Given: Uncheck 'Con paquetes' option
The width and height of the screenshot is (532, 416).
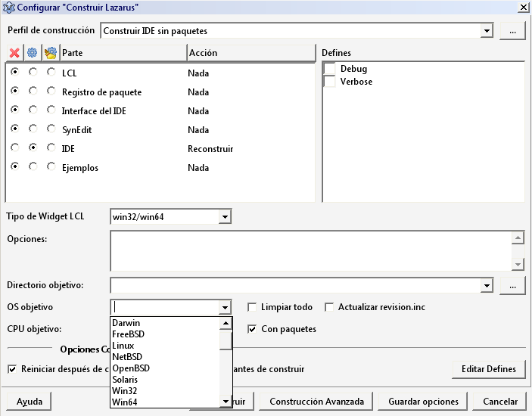Looking at the screenshot, I should pos(252,329).
